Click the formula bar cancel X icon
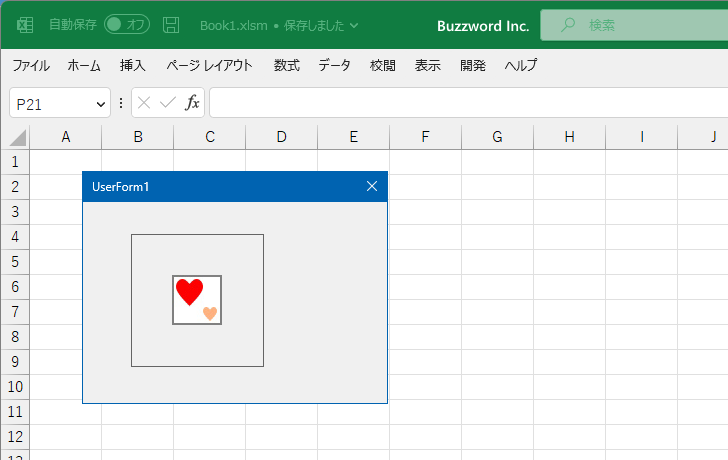This screenshot has height=460, width=728. 144,103
